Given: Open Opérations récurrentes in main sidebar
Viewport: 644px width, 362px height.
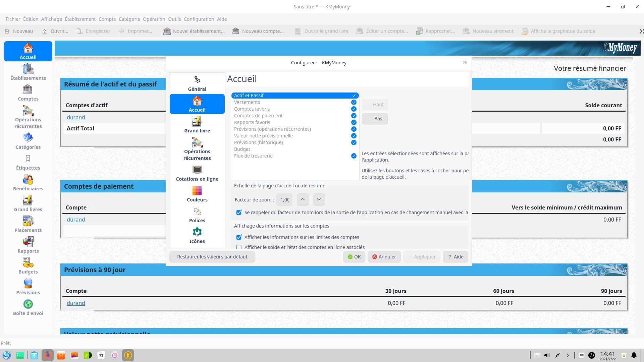Looking at the screenshot, I should click(28, 117).
